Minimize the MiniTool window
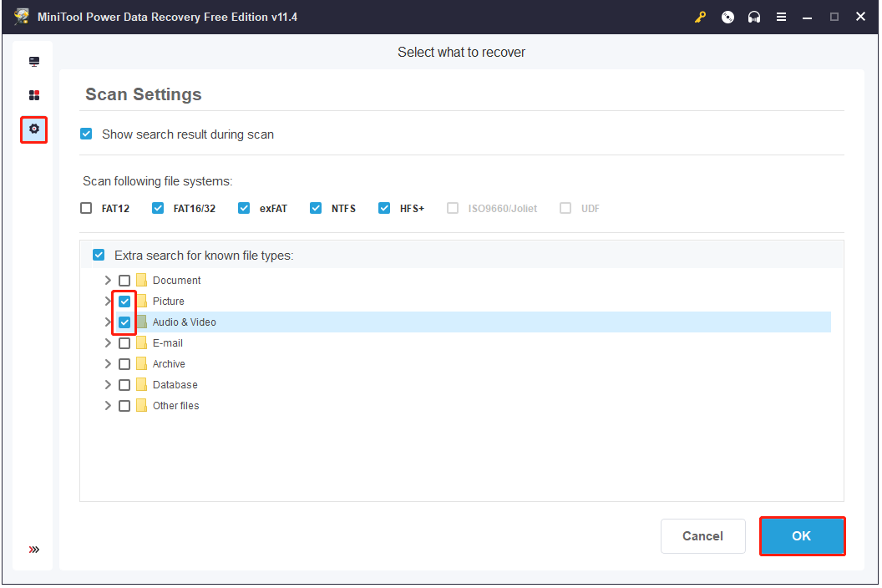Screen dimensions: 882x588 pyautogui.click(x=807, y=18)
